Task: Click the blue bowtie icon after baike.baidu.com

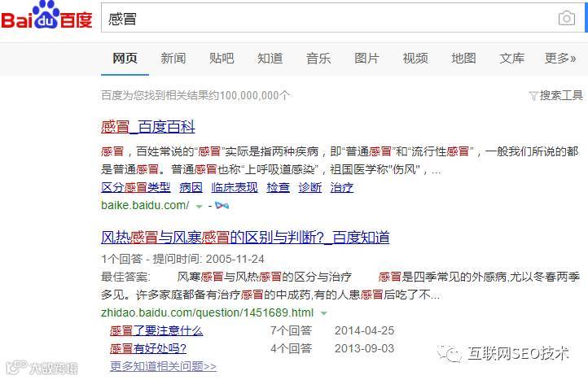Action: coord(222,205)
